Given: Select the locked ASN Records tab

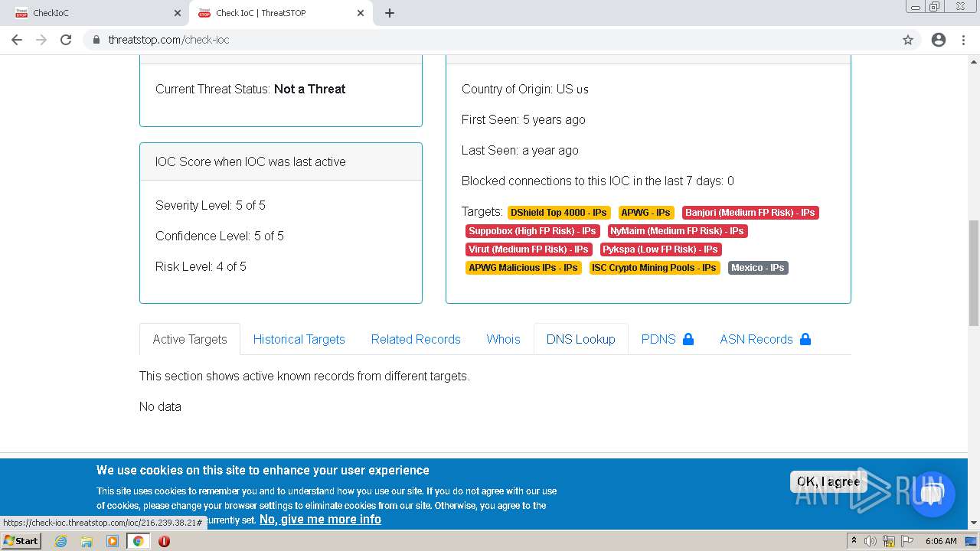Looking at the screenshot, I should click(x=765, y=339).
